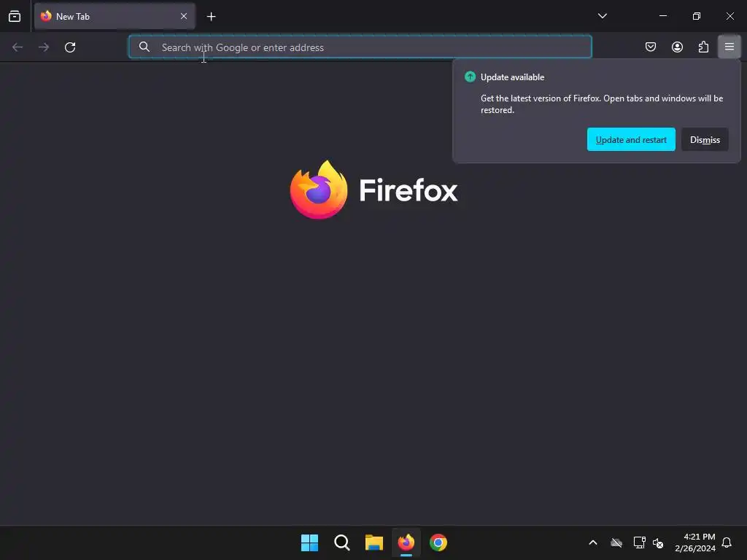This screenshot has width=747, height=560.
Task: Launch Google Chrome from taskbar
Action: (438, 542)
